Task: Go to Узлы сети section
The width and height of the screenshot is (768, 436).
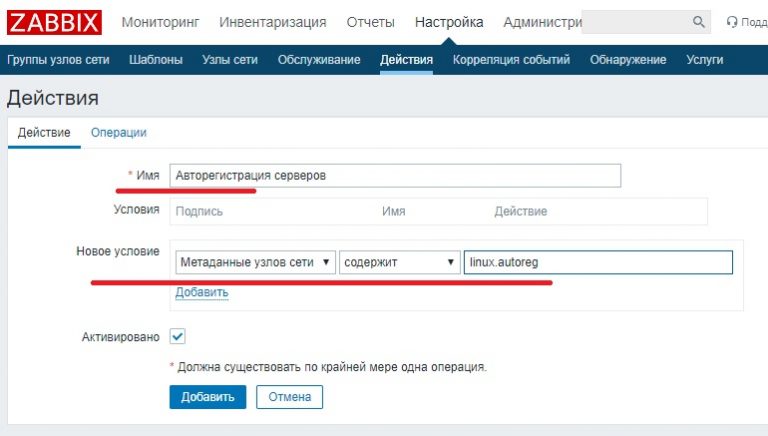Action: (x=230, y=60)
